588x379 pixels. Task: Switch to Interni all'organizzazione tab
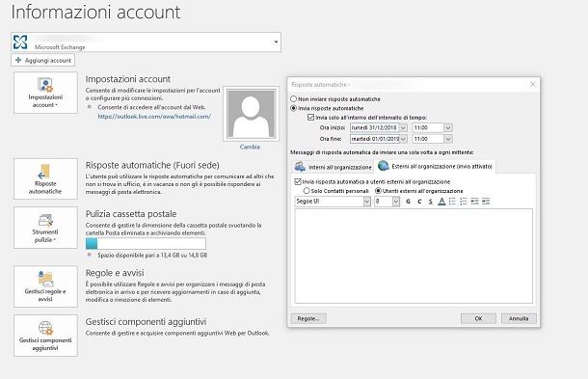[333, 167]
